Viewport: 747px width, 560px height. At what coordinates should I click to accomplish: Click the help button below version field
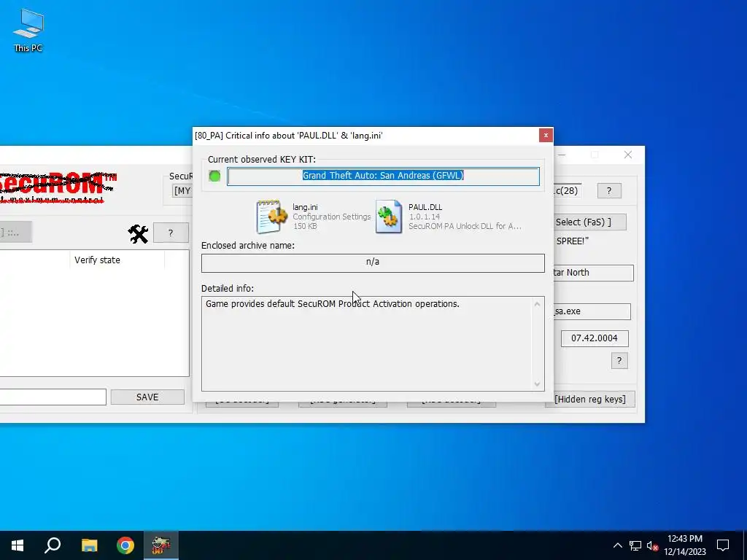(x=619, y=360)
